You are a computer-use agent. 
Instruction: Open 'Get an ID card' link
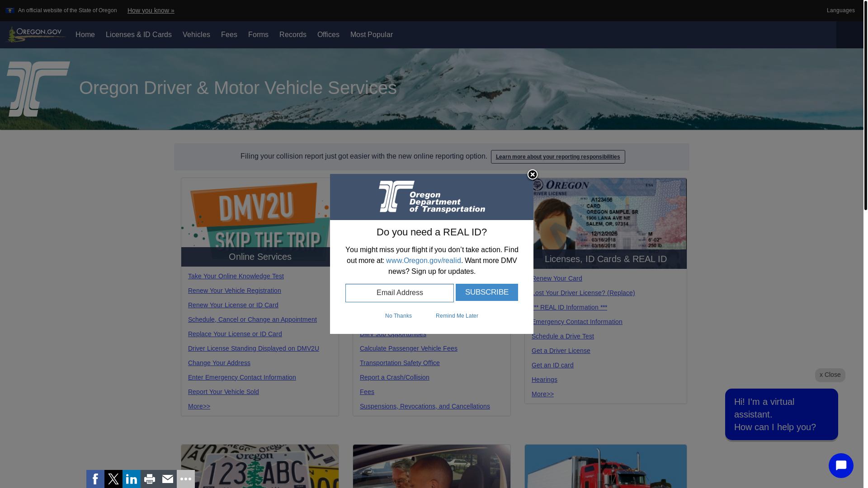click(x=552, y=365)
